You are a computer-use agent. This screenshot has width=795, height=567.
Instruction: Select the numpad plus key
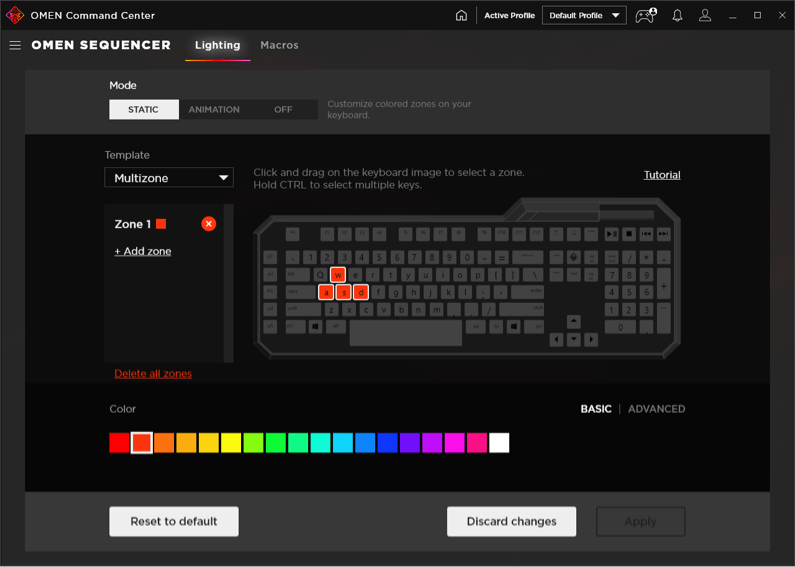click(x=663, y=286)
